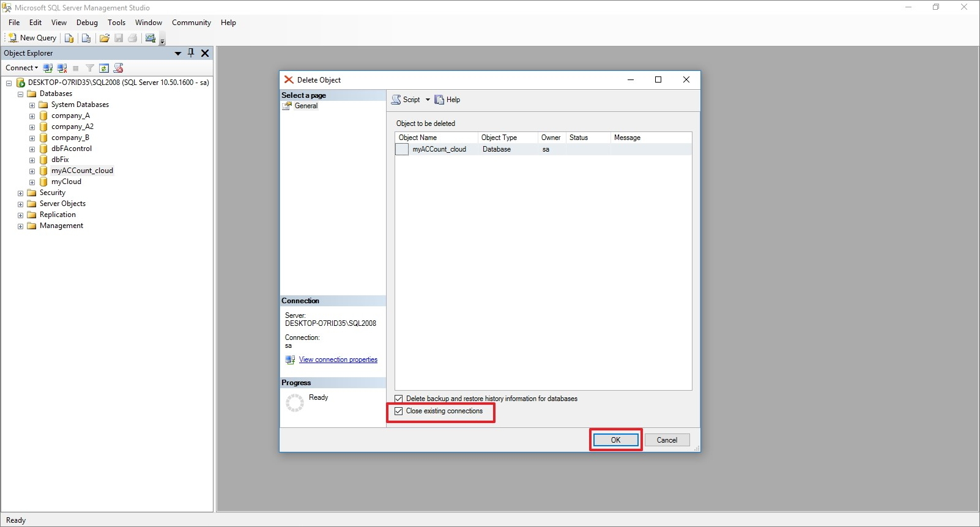Close the Object Explorer panel
Viewport: 980px width, 527px height.
(x=205, y=53)
